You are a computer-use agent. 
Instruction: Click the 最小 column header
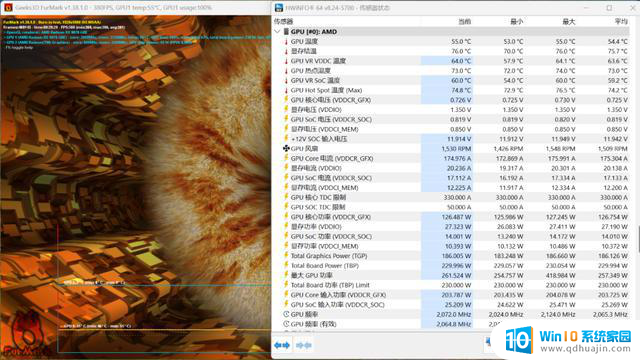tap(517, 21)
